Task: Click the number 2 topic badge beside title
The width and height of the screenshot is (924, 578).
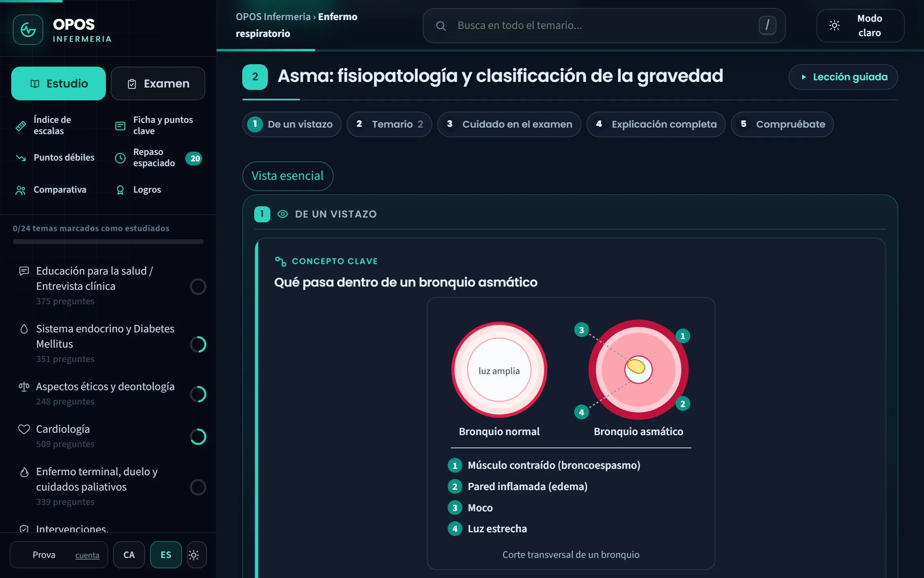Action: [255, 77]
